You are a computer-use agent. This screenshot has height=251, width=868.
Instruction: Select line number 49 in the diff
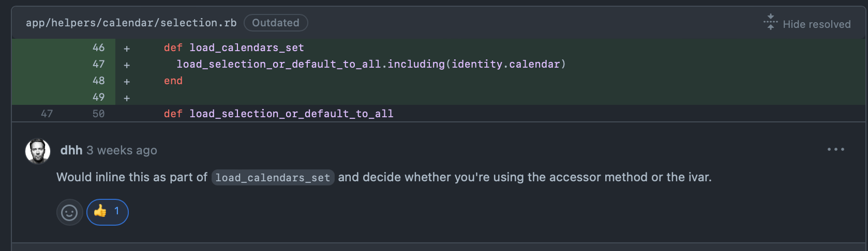click(98, 97)
